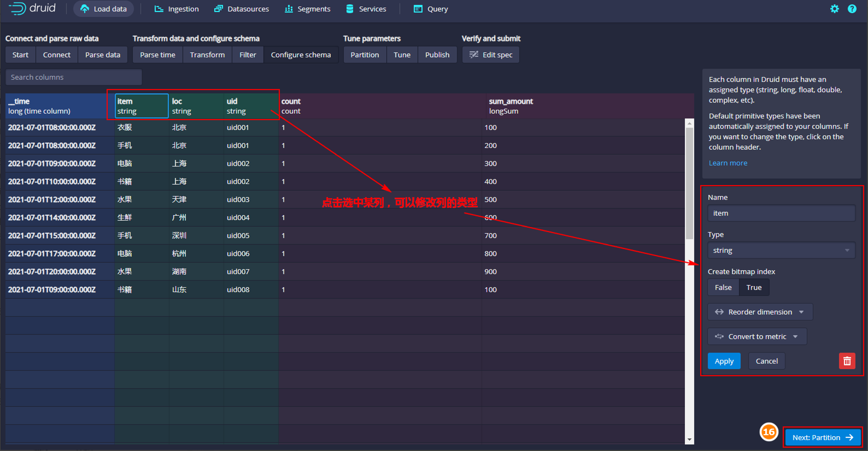Set Create bitmap index to False

pos(723,288)
